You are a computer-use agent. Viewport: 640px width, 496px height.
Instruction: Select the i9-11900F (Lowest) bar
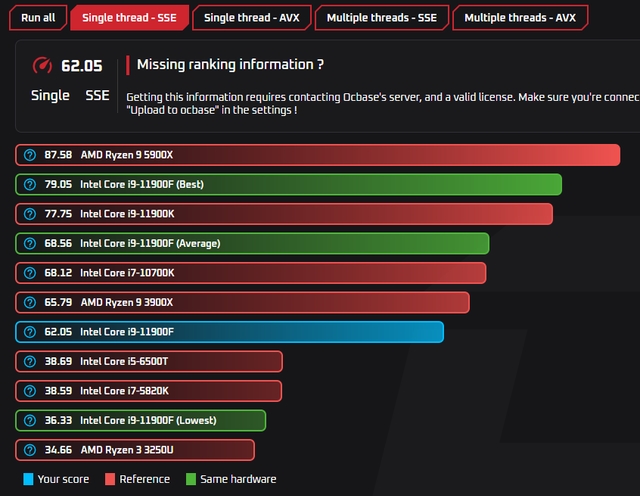tap(140, 420)
